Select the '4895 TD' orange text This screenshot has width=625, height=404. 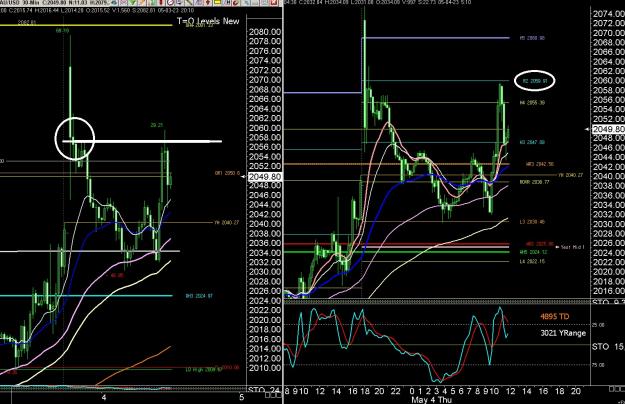(554, 317)
